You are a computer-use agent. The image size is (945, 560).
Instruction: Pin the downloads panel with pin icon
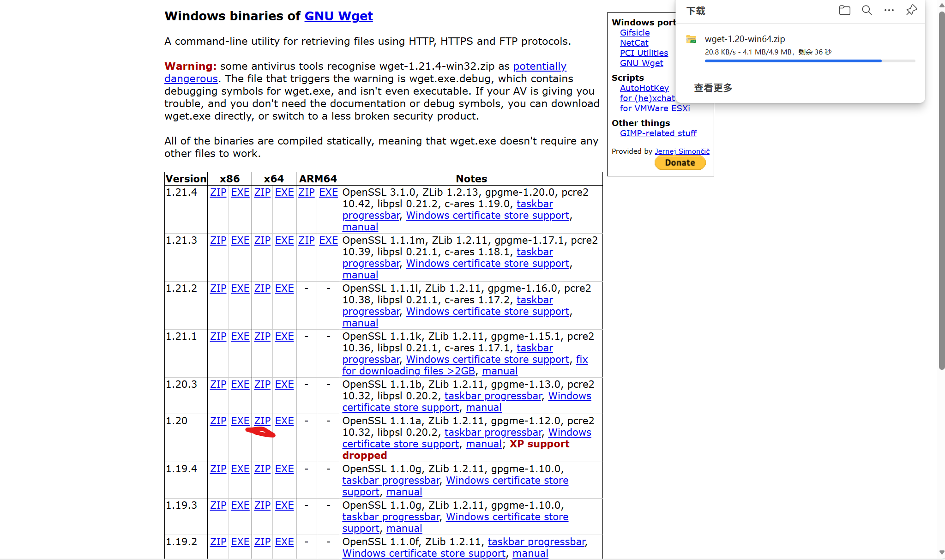[x=911, y=10]
